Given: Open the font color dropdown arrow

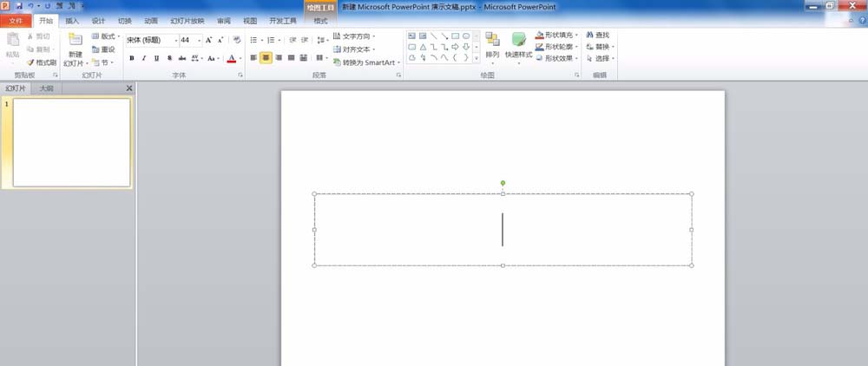Looking at the screenshot, I should pos(240,58).
